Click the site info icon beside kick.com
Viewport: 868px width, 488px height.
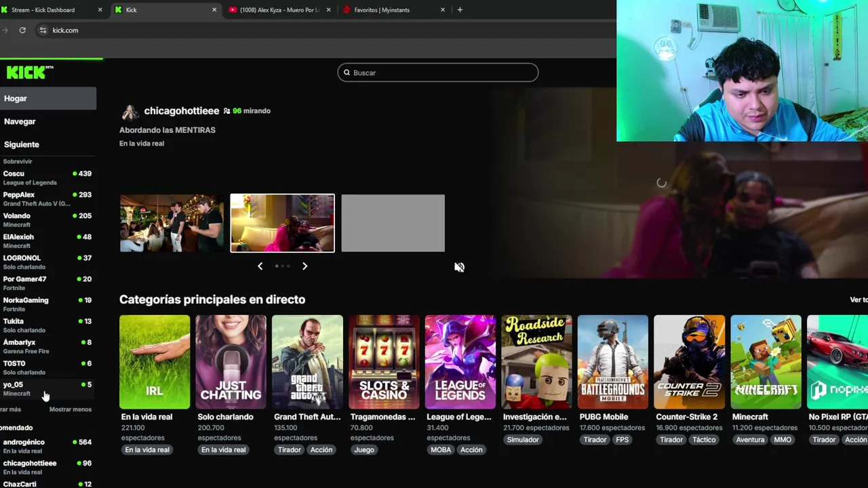(43, 30)
